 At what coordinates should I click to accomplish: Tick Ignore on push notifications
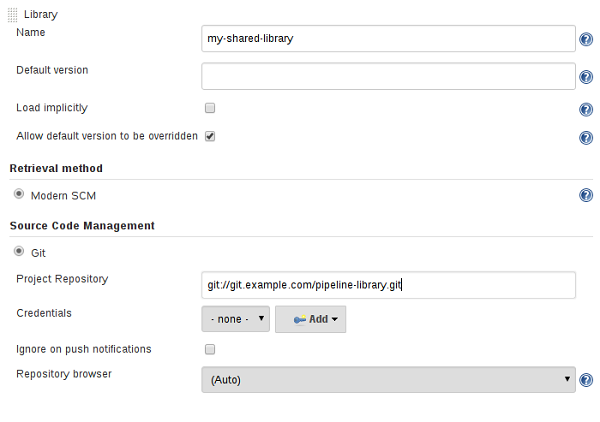point(210,349)
